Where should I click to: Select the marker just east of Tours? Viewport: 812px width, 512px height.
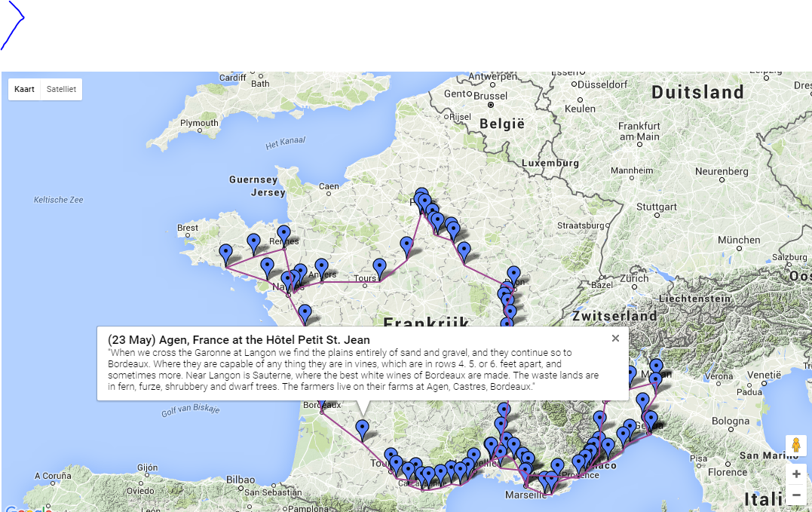[x=379, y=270]
